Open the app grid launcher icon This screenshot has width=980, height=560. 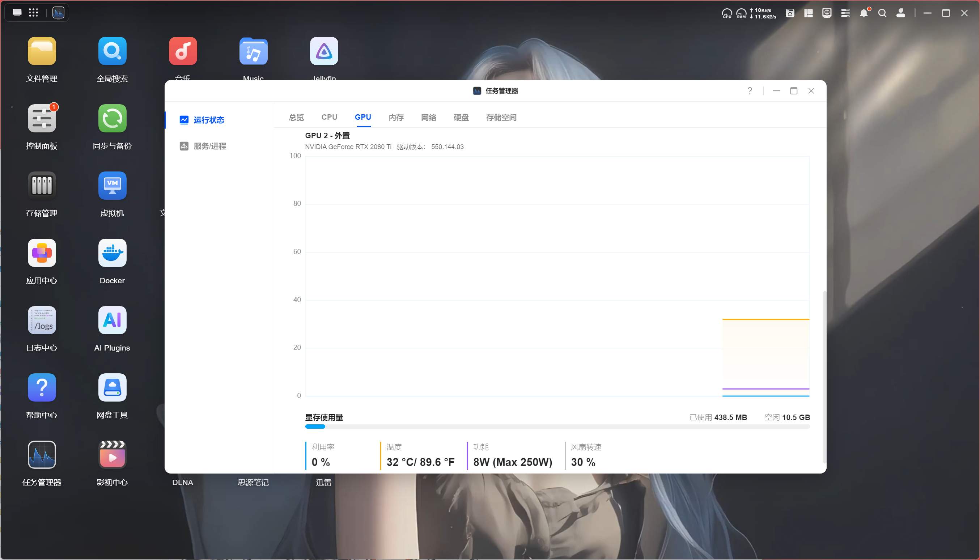33,13
